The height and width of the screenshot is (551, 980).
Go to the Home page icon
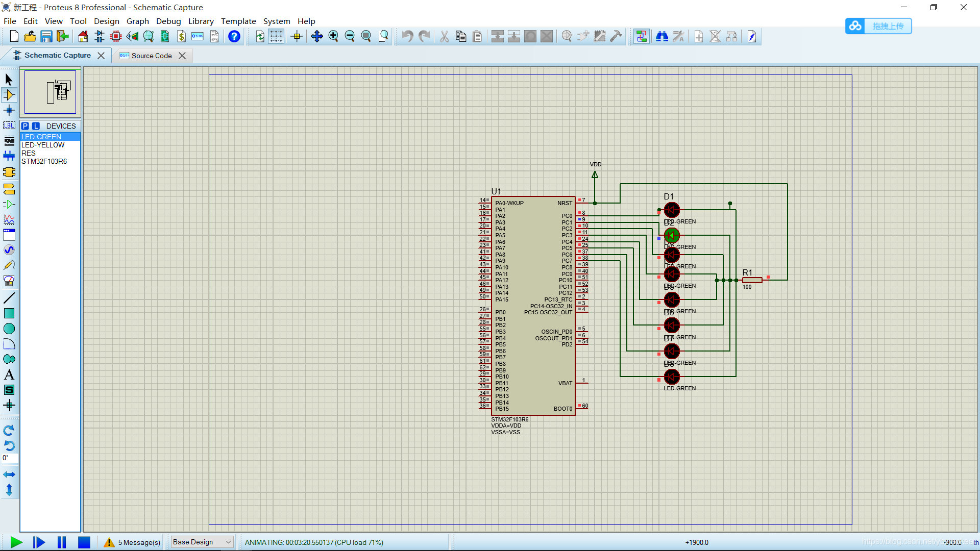[83, 36]
